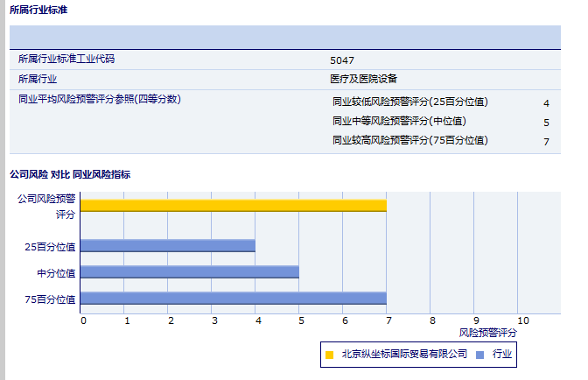Click the 同业较低风险预警评分(25百分位值) label

[x=410, y=102]
